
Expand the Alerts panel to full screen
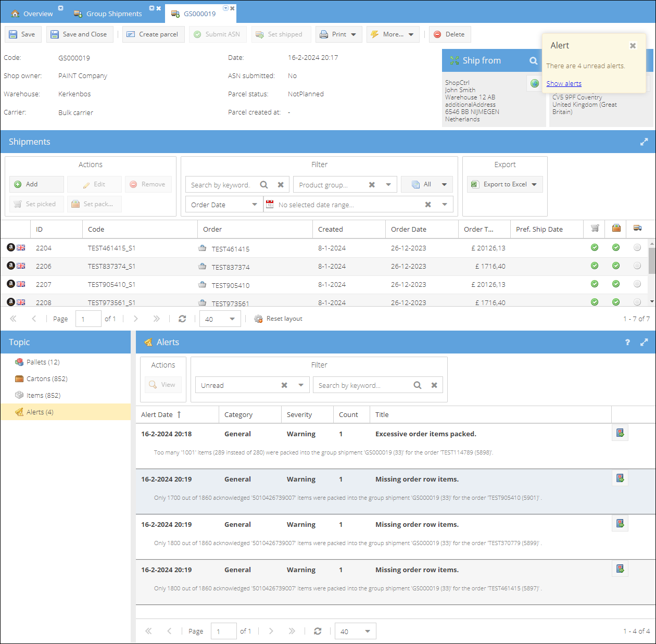pyautogui.click(x=644, y=342)
